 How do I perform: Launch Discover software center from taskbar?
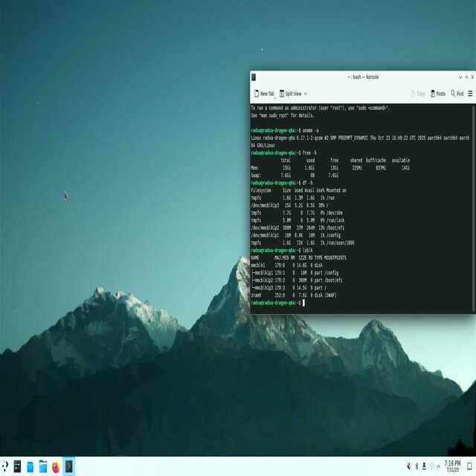(30, 466)
